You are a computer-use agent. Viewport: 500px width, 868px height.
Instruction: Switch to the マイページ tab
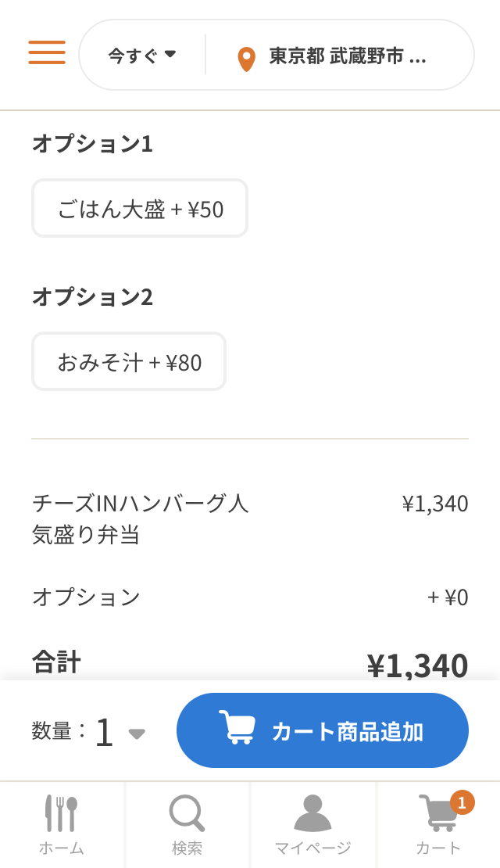click(312, 825)
